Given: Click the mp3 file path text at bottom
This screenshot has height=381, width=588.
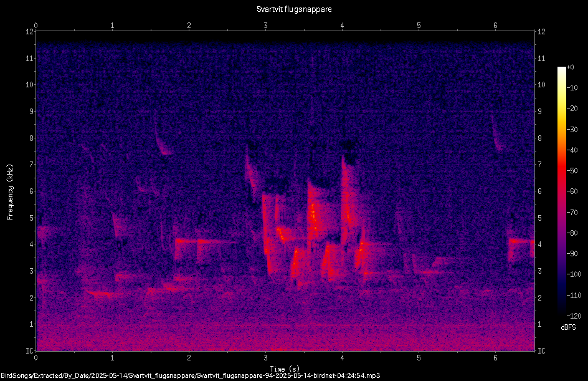Looking at the screenshot, I should coord(191,375).
